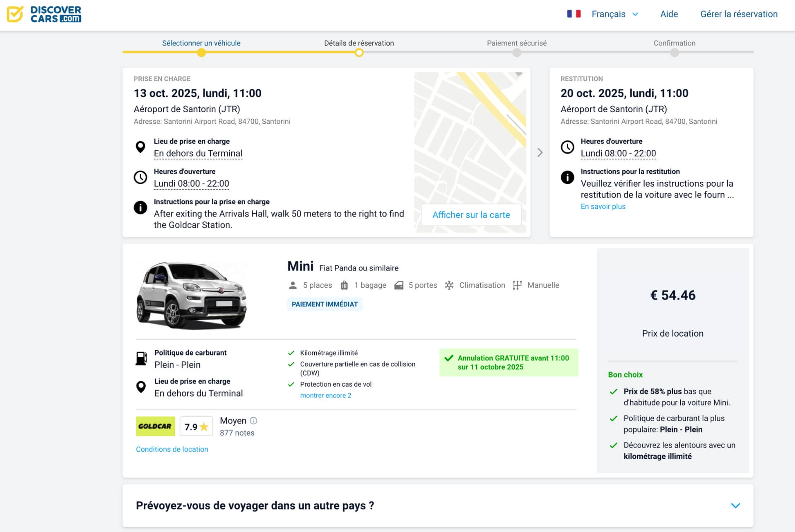
Task: Click the arrow between pickup and return cards
Action: (540, 152)
